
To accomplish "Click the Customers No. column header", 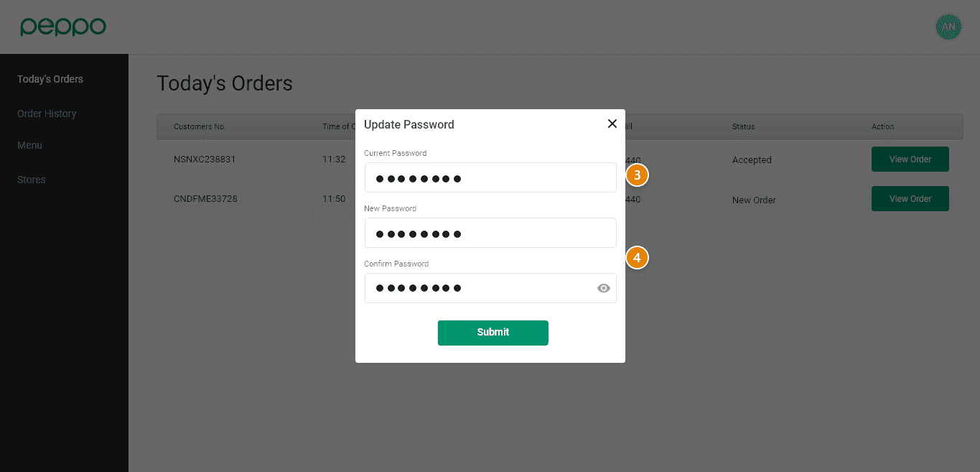I will tap(200, 126).
